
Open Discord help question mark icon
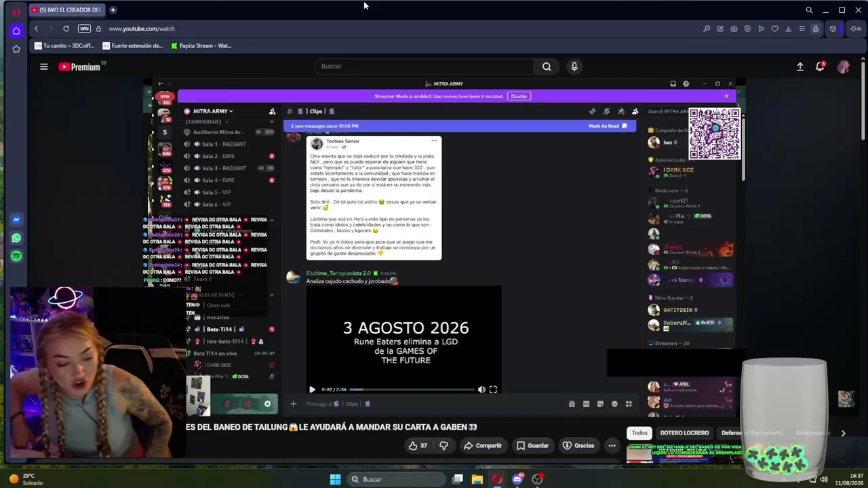coord(686,84)
